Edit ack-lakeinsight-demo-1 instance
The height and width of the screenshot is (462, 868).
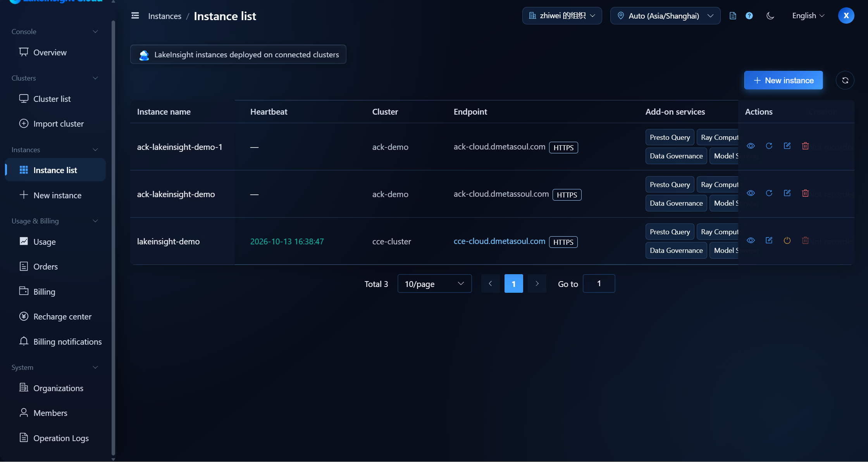pyautogui.click(x=787, y=146)
